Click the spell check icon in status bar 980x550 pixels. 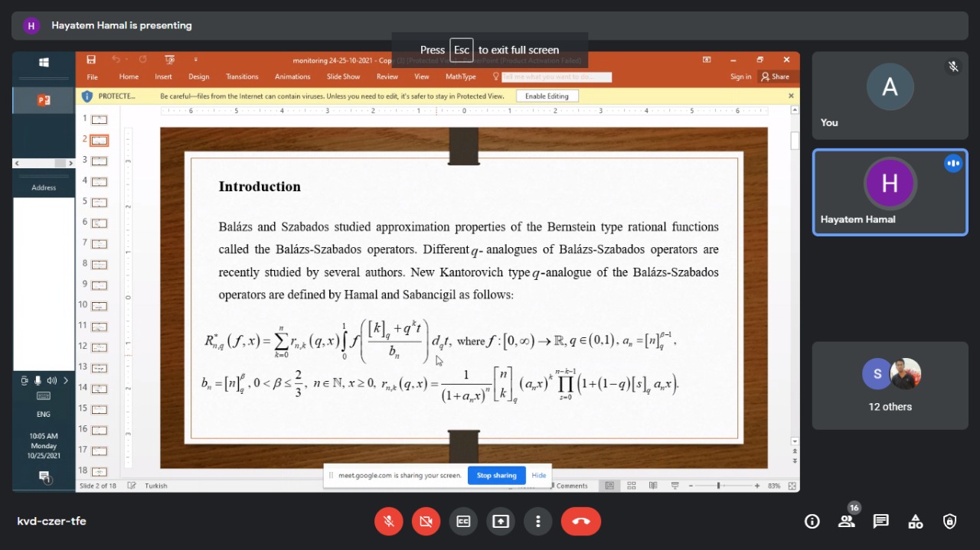tap(132, 486)
